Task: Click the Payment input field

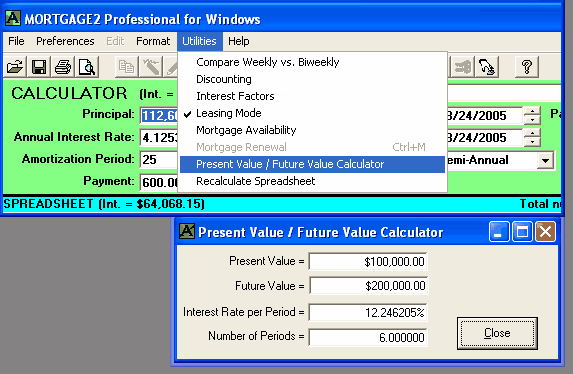Action: pyautogui.click(x=159, y=182)
